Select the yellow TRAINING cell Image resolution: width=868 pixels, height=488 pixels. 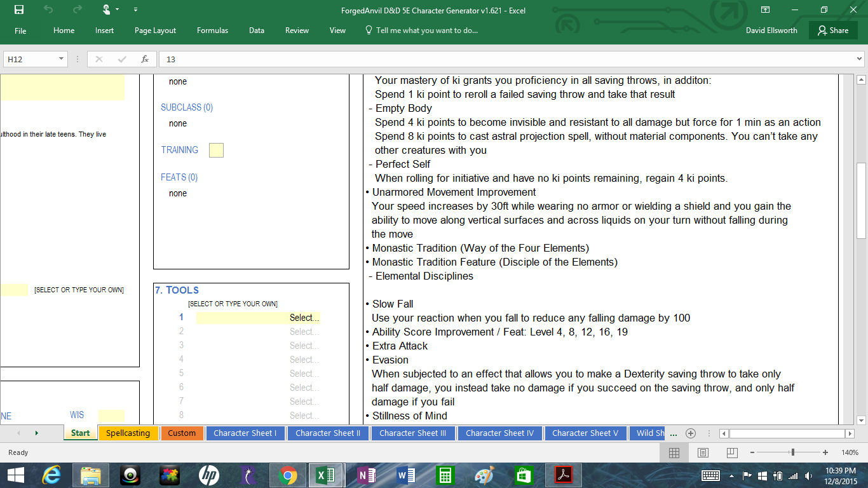point(216,150)
